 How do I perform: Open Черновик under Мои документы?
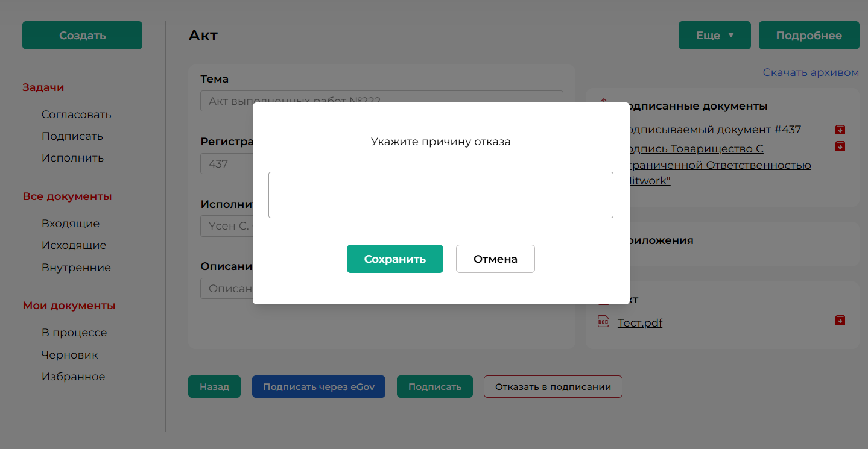69,355
